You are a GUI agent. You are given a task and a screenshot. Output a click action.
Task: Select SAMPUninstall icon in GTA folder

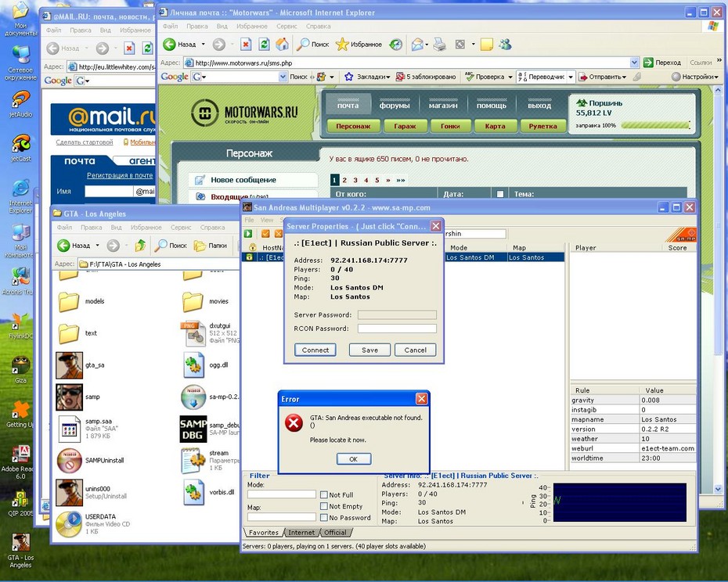point(69,461)
